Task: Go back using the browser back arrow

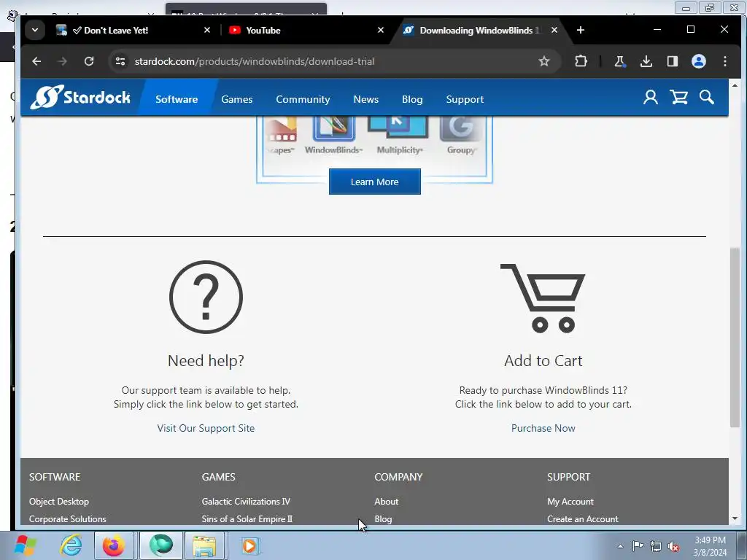Action: [36, 61]
